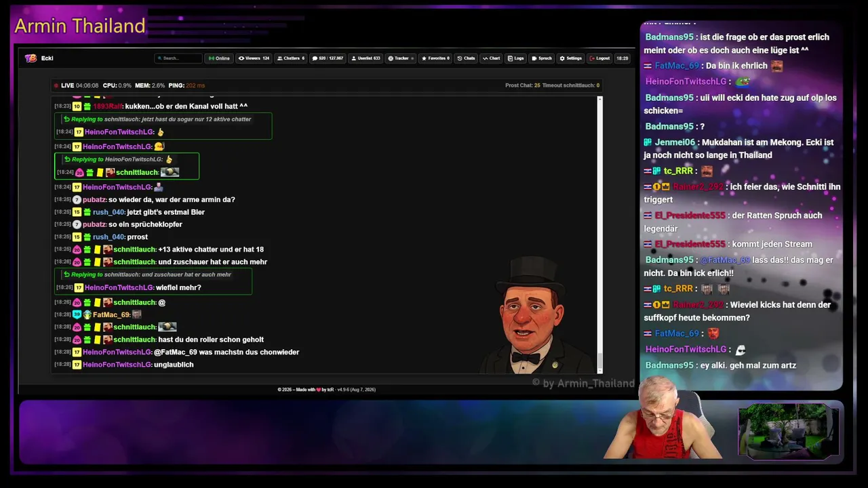
Task: Click the frog emote after HeinoFonTwitschLG in overlay
Action: coord(743,81)
